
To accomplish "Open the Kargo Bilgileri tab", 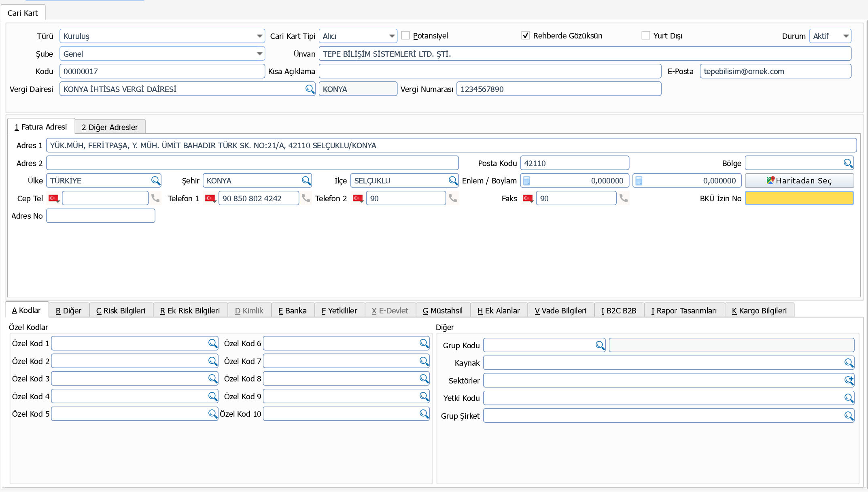I will [x=760, y=311].
